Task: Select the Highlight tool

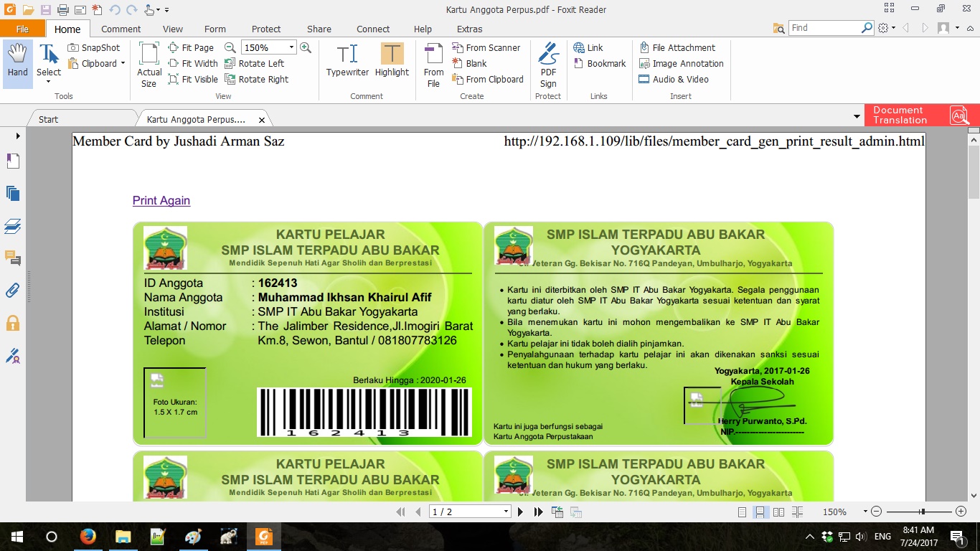Action: pos(392,60)
